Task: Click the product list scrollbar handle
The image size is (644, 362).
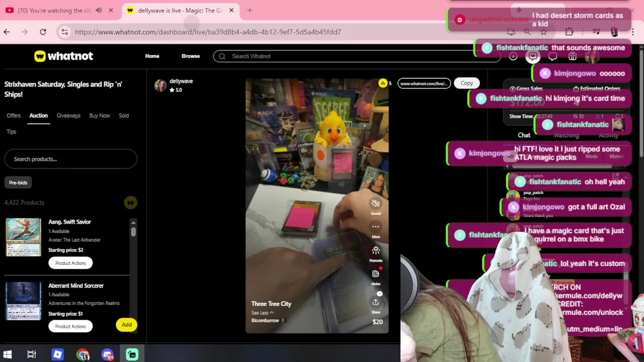Action: click(133, 232)
